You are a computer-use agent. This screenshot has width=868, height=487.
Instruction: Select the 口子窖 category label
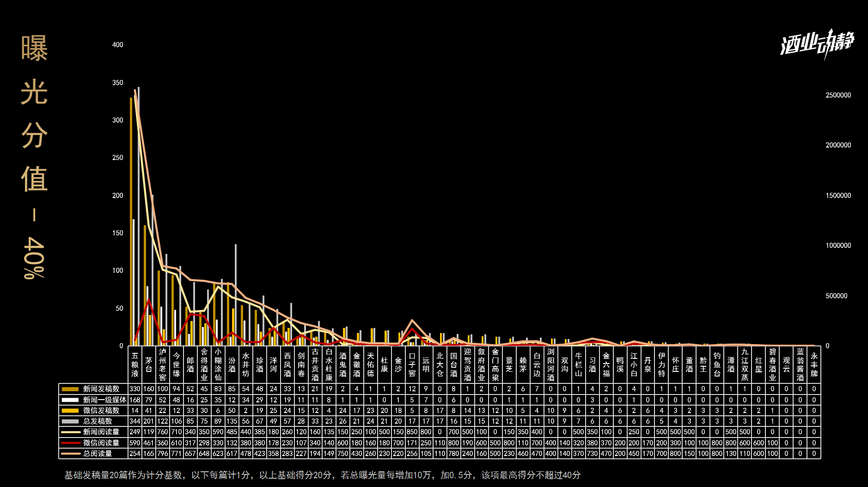[x=412, y=364]
